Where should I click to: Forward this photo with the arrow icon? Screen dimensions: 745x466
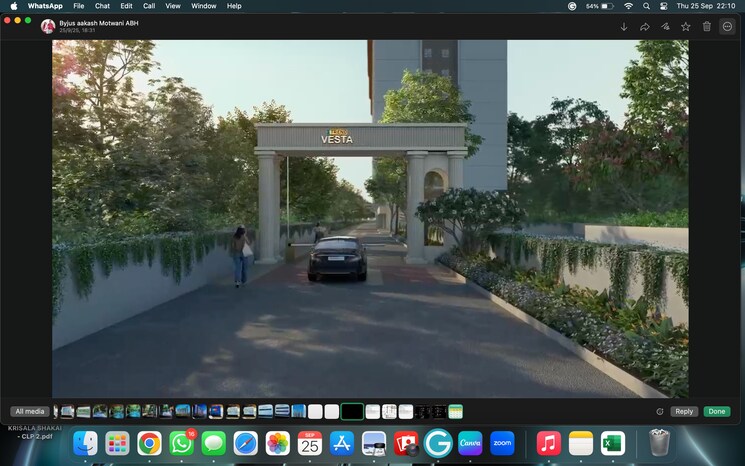(x=645, y=27)
